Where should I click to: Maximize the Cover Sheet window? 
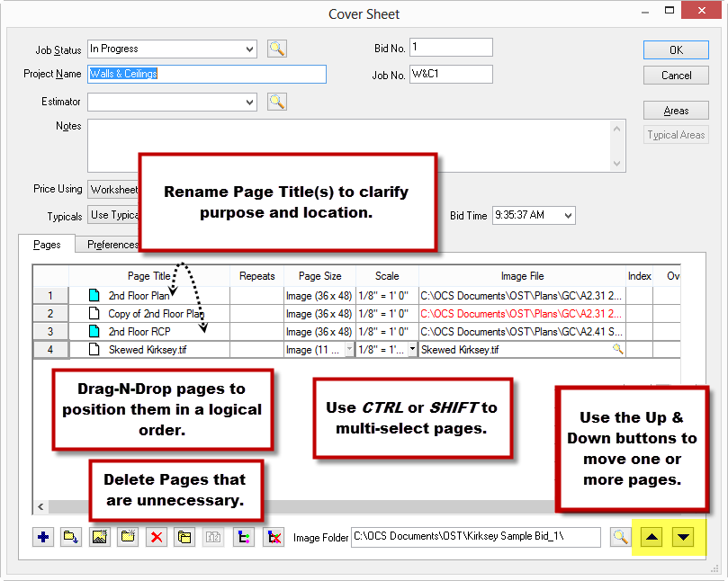pos(669,10)
